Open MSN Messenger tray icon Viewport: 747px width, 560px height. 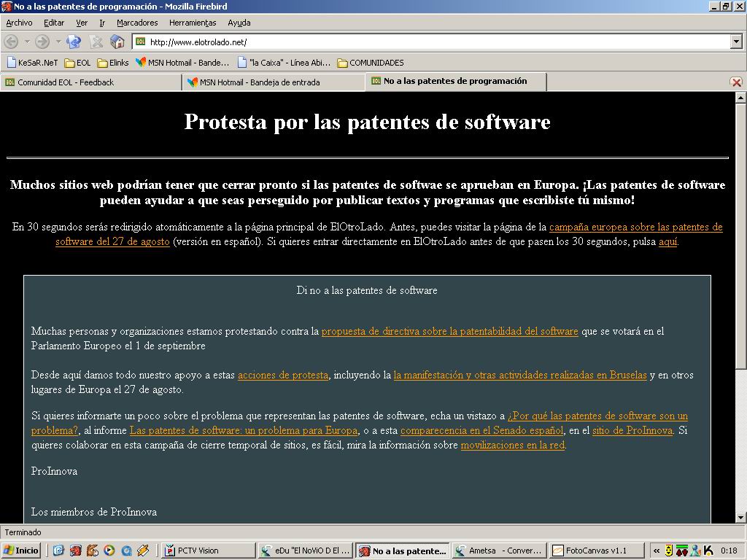(695, 551)
